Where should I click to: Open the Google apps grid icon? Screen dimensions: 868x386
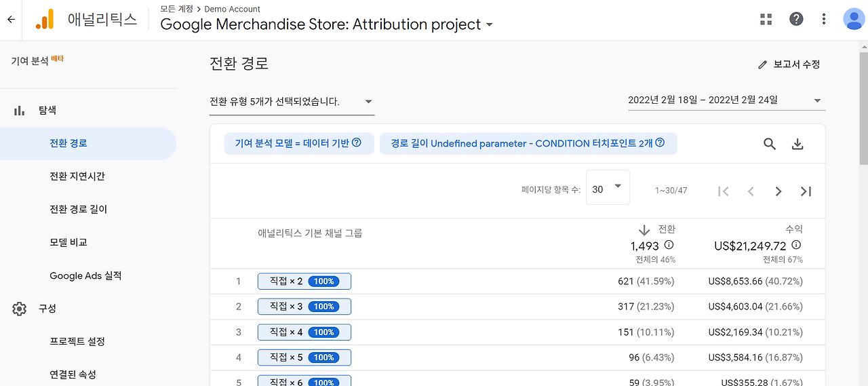[766, 19]
